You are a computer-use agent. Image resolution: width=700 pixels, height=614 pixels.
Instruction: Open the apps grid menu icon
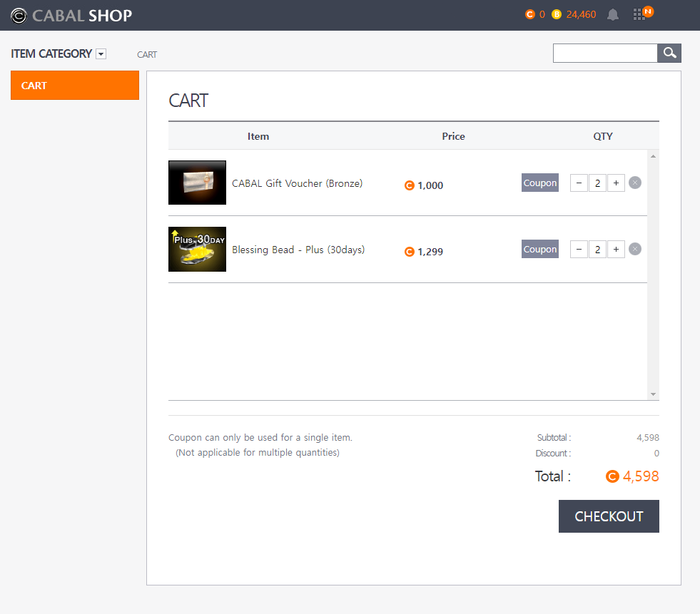(639, 14)
